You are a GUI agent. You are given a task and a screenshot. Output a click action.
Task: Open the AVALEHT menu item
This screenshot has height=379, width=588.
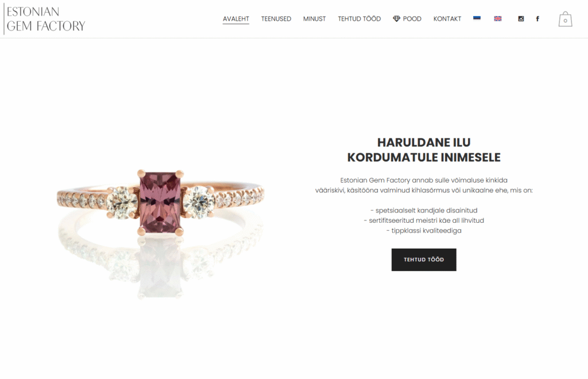236,19
